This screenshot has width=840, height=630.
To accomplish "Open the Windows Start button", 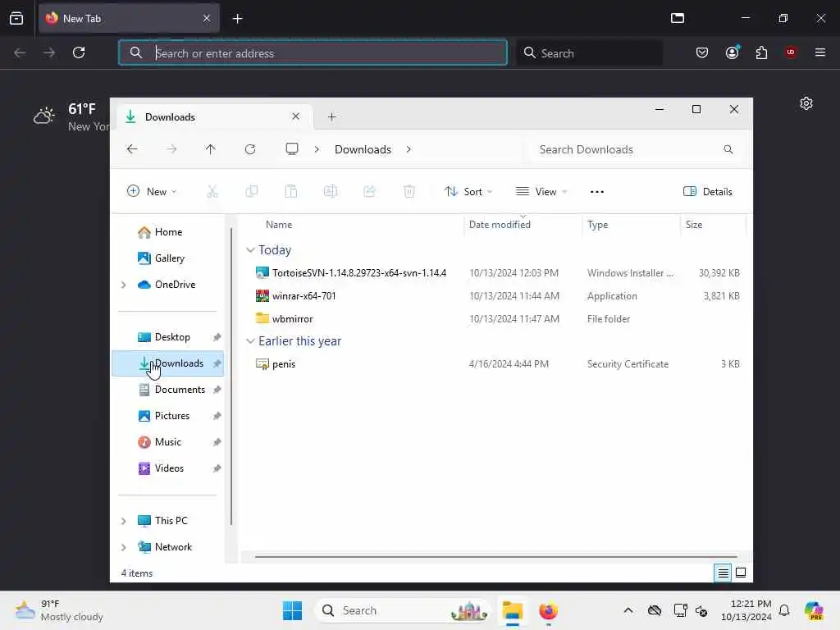I will coord(293,610).
